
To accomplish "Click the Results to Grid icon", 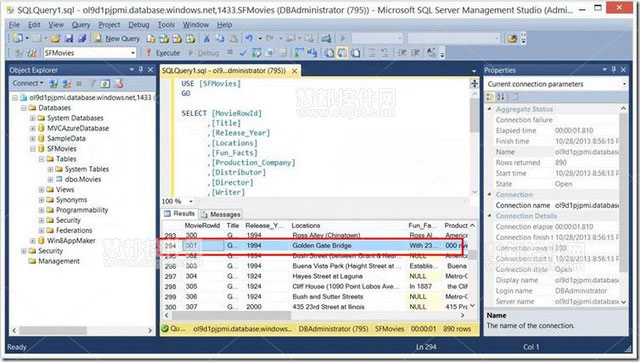I will click(x=342, y=53).
